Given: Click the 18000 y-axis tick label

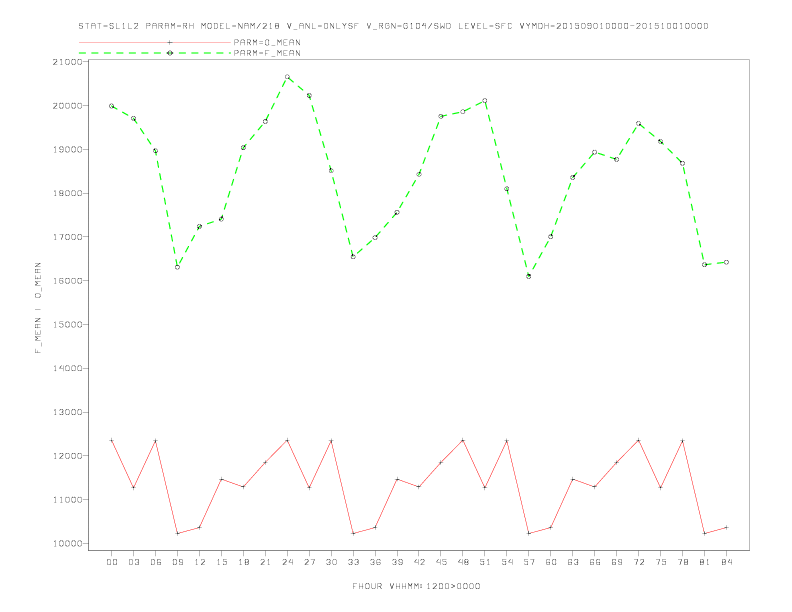Looking at the screenshot, I should [67, 193].
